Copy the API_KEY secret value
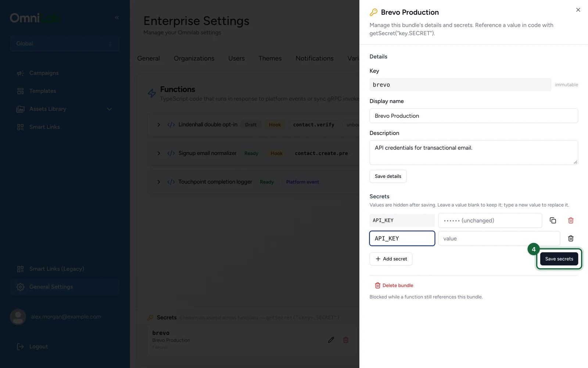Screen dimensions: 588x368 pyautogui.click(x=553, y=220)
